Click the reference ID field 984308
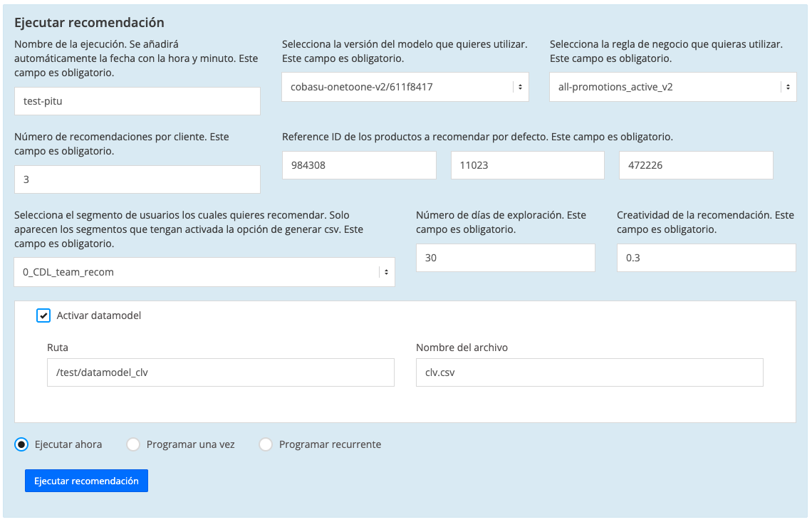The width and height of the screenshot is (812, 522). coord(359,165)
